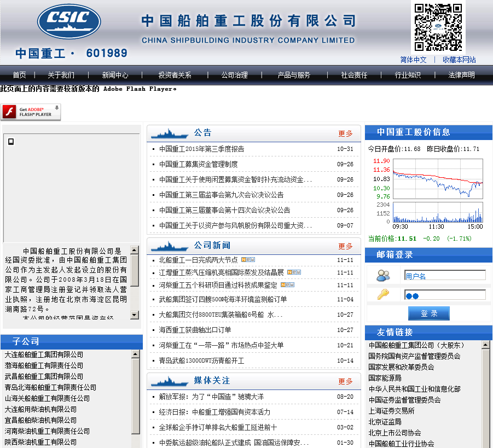Click the ship silhouette icon beside 公司新闻
The height and width of the screenshot is (448, 493).
[x=170, y=247]
